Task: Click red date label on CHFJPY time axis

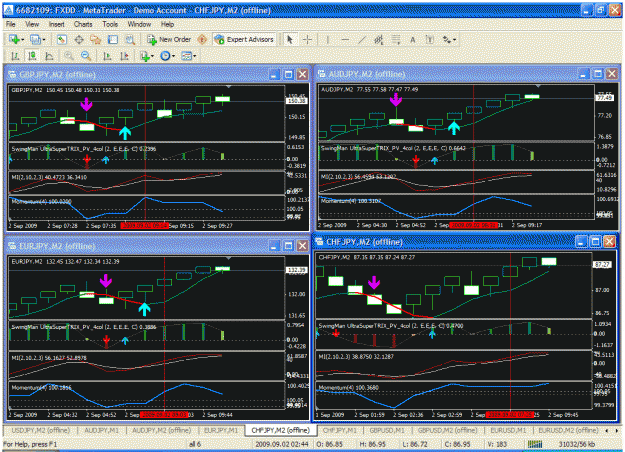Action: (x=511, y=415)
